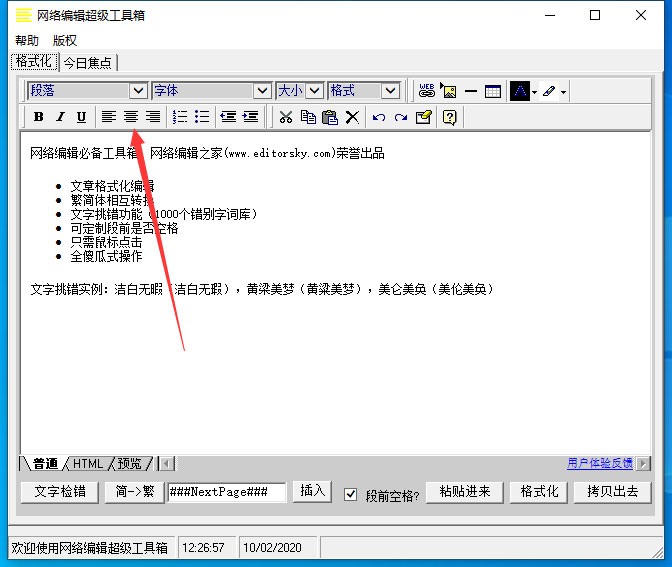Screen dimensions: 672x567
Task: Click the status bar time 12:26:57
Action: [203, 548]
